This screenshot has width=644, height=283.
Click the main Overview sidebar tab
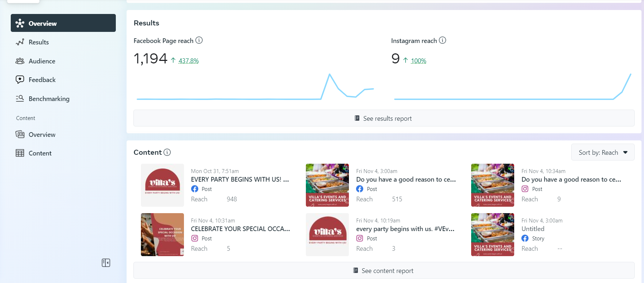(x=63, y=23)
